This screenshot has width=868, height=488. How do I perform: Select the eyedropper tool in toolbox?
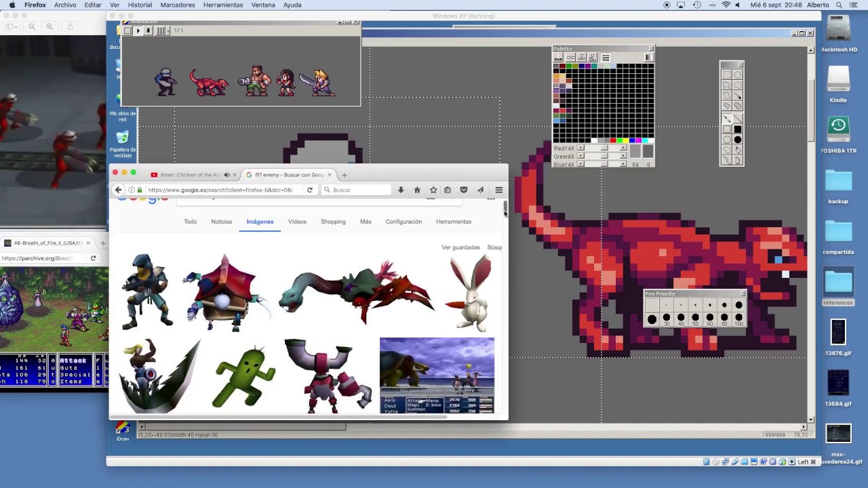pos(737,96)
